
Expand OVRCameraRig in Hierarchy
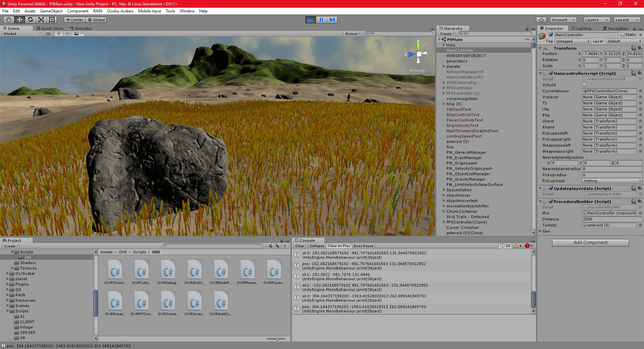444,83
